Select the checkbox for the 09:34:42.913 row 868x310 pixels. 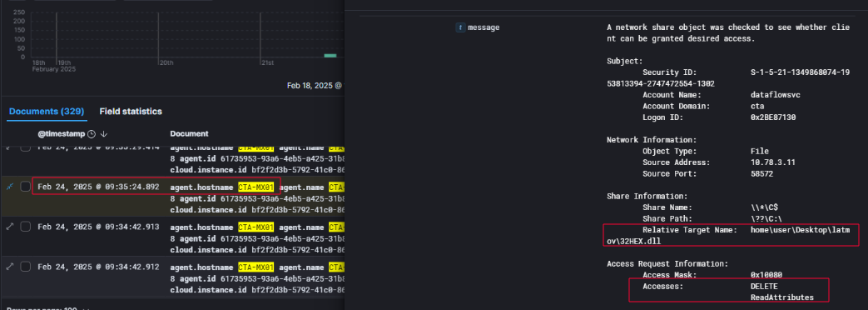click(26, 227)
